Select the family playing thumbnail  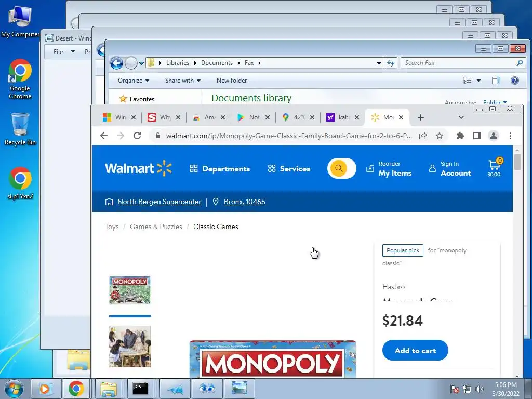[x=129, y=347]
